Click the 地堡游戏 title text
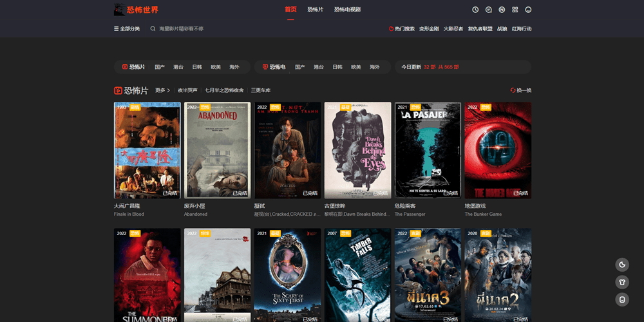Image resolution: width=644 pixels, height=322 pixels. tap(475, 206)
